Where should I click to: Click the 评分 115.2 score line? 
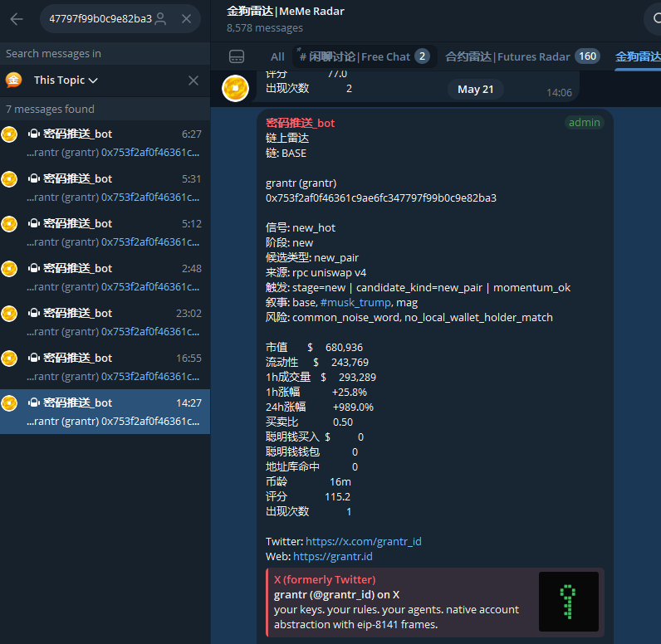[x=308, y=496]
